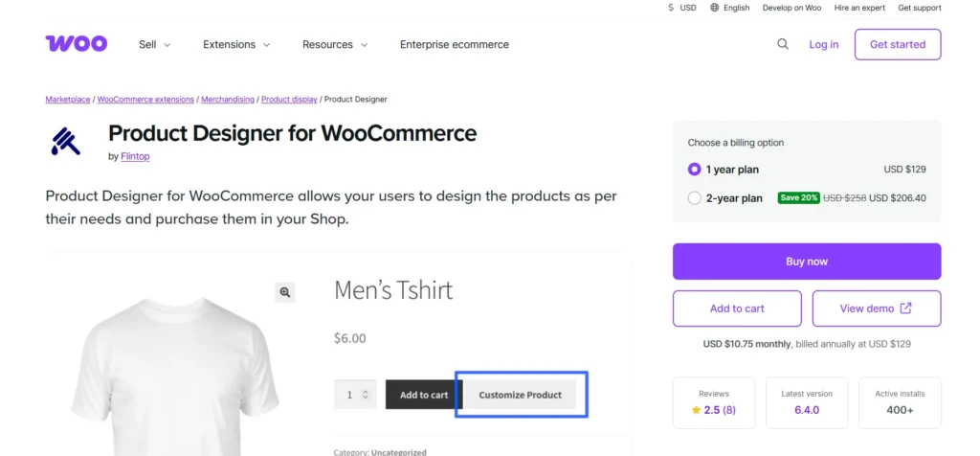The height and width of the screenshot is (456, 980).
Task: Expand the Sell dropdown menu
Action: 155,44
